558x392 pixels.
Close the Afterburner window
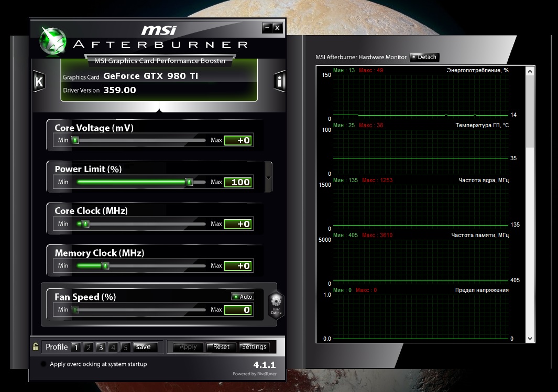[x=278, y=28]
